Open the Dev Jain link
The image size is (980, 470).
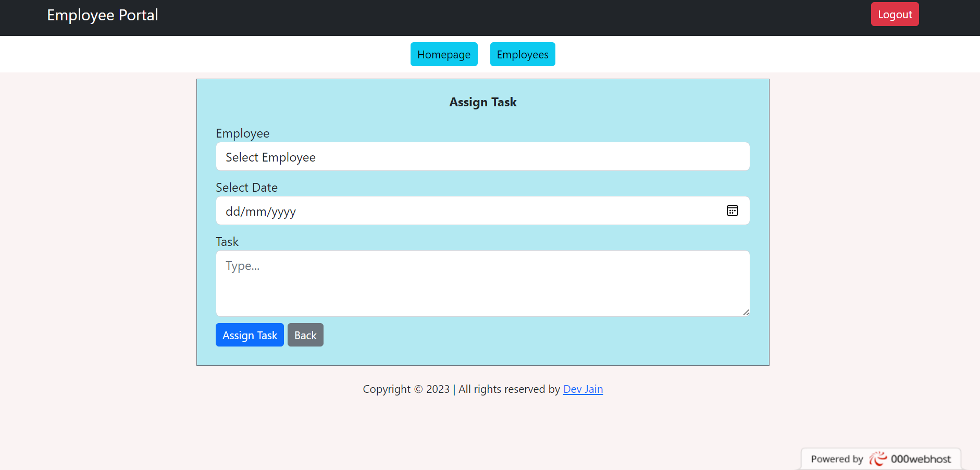coord(582,389)
